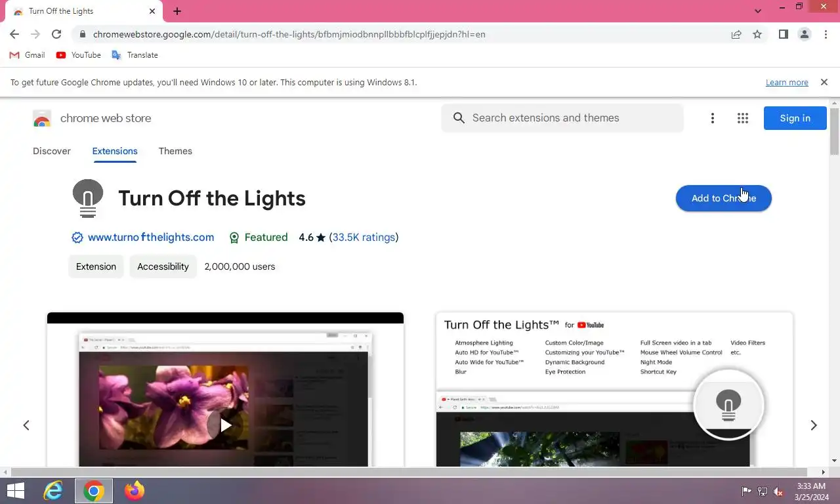Screen dimensions: 840x504
Task: Show the previous screenshot in the carousel
Action: (x=26, y=425)
